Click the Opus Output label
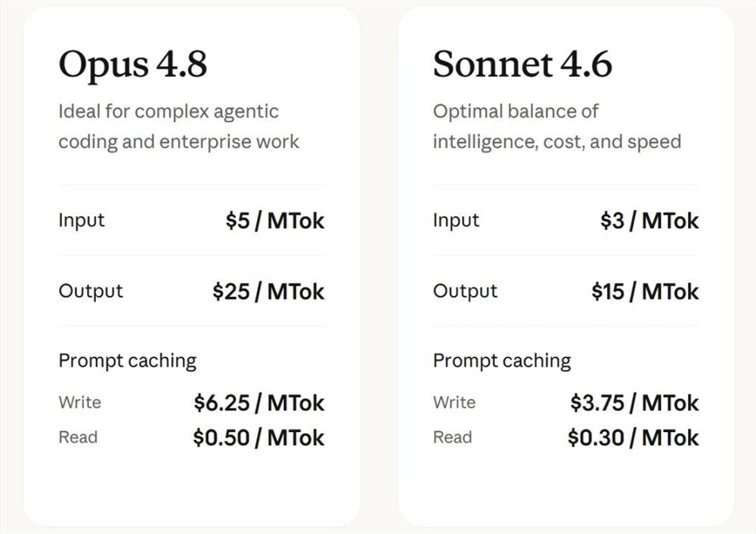The height and width of the screenshot is (534, 756). point(91,291)
